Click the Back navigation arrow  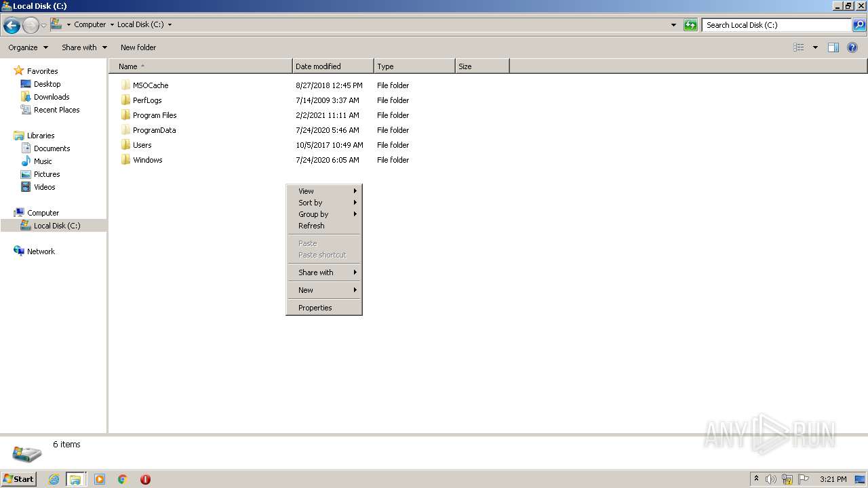12,26
